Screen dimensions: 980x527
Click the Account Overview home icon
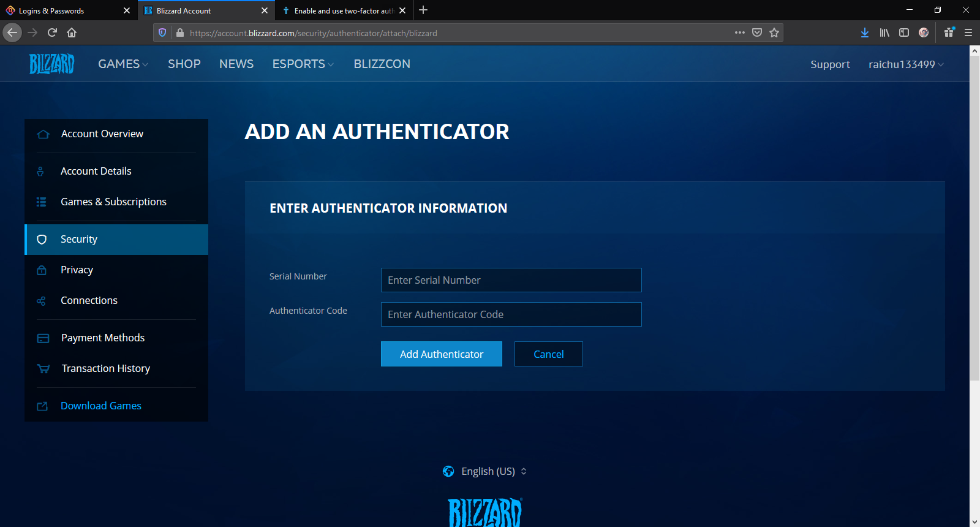click(43, 134)
